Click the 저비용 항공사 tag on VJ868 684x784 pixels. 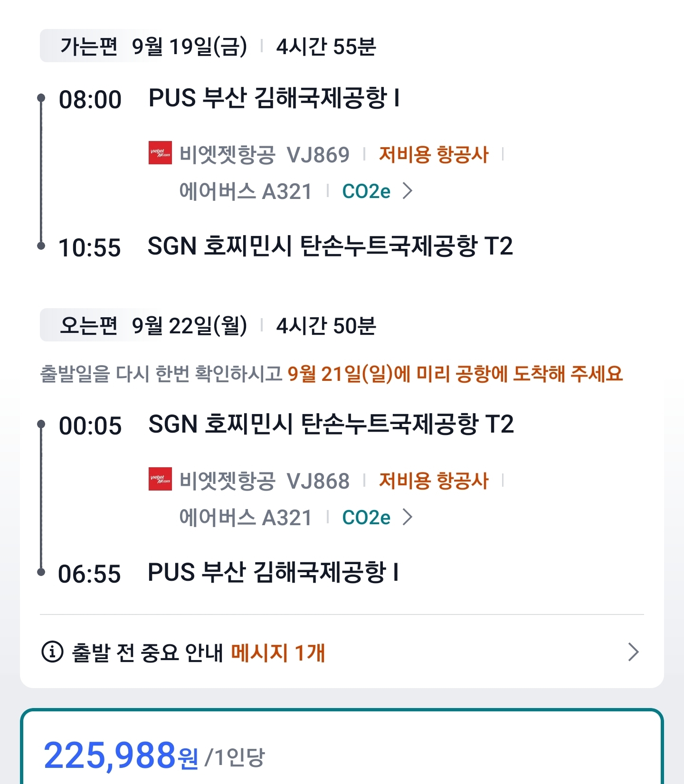pos(433,481)
